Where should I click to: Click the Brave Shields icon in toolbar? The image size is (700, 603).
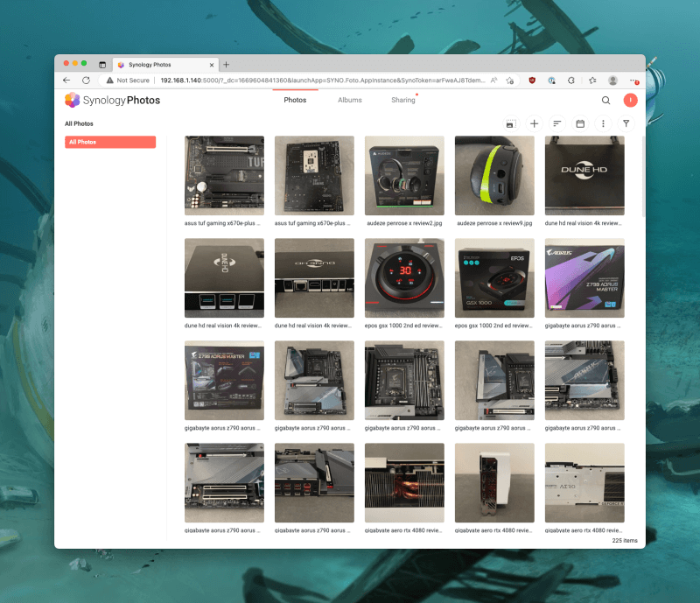tap(531, 80)
